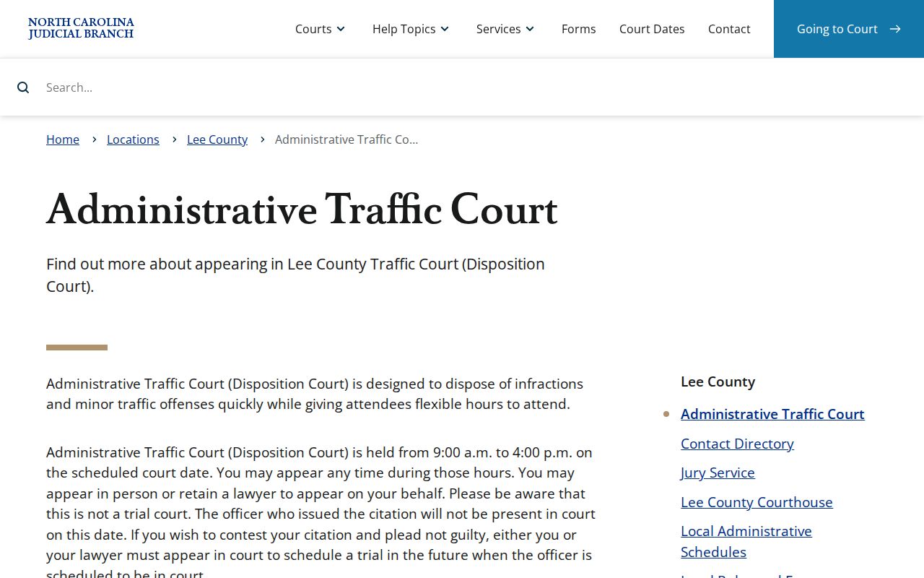Open Lee County Courthouse sidebar link
This screenshot has height=578, width=924.
pos(757,502)
